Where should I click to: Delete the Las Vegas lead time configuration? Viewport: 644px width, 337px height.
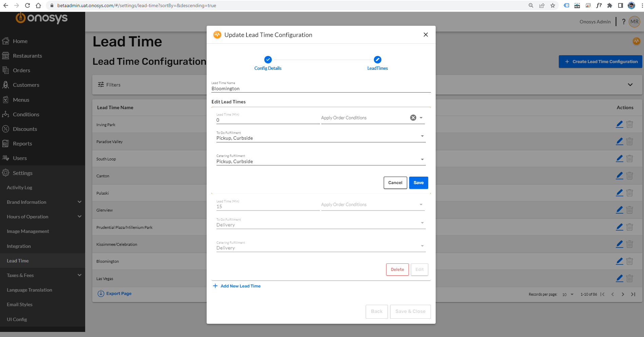click(630, 278)
